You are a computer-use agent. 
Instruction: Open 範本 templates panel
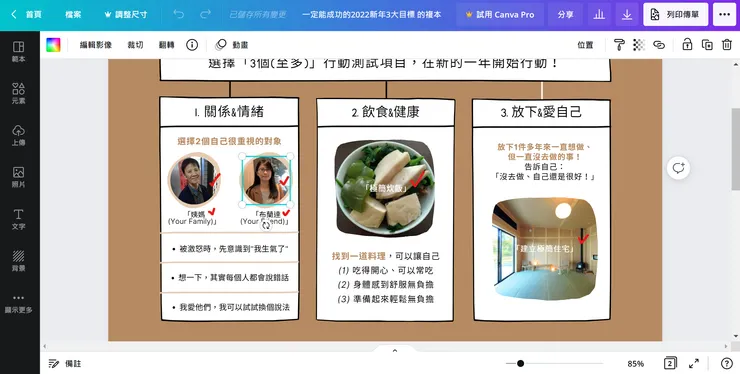(x=18, y=51)
